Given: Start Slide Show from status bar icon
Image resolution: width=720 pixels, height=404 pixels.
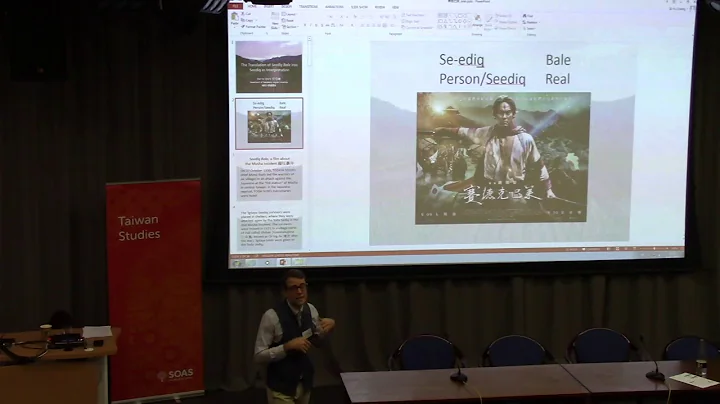Looking at the screenshot, I should click(635, 249).
